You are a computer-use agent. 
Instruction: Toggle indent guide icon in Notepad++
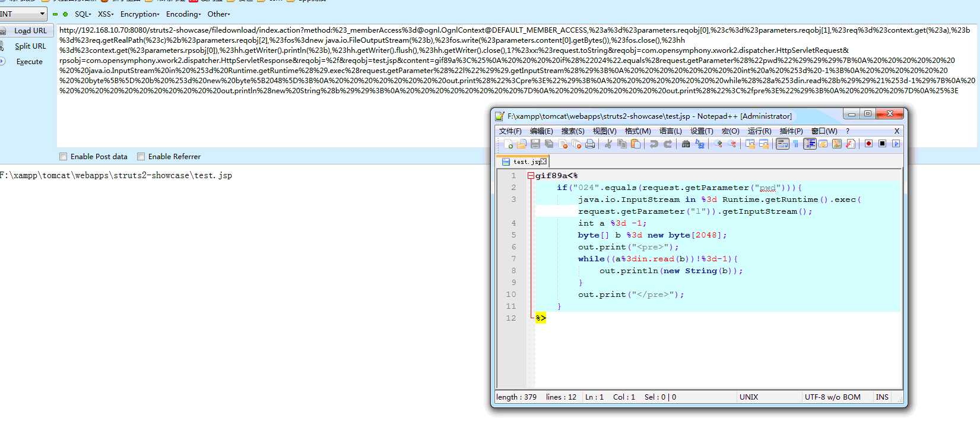tap(810, 144)
